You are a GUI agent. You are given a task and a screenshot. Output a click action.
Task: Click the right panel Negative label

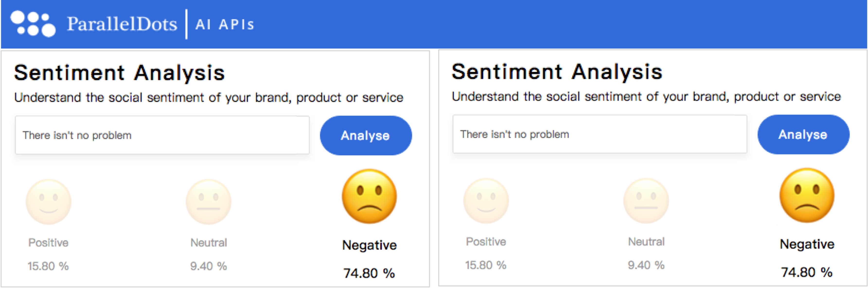tap(807, 244)
